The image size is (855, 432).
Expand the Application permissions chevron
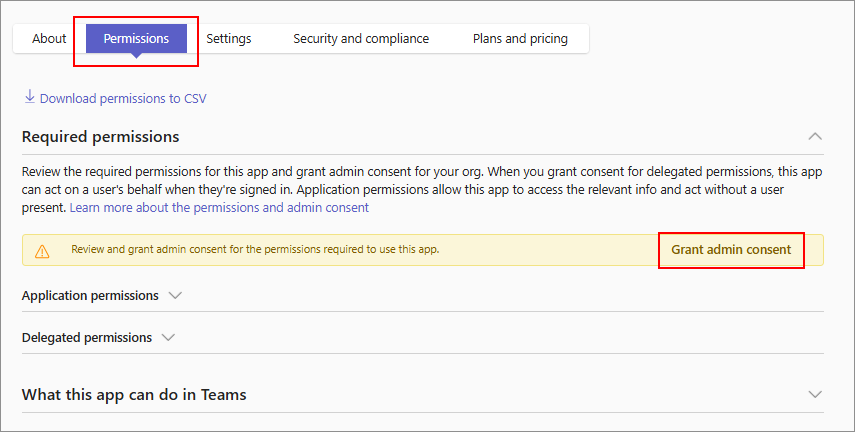click(x=176, y=295)
